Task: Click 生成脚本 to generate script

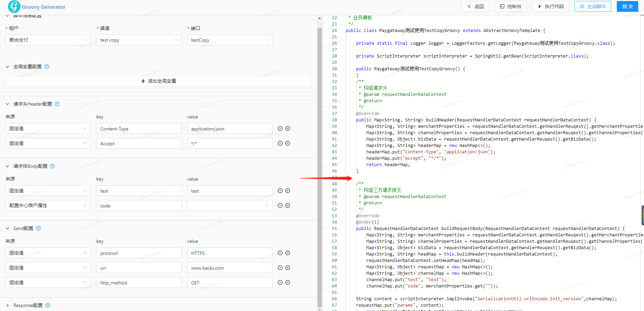Action: click(593, 6)
